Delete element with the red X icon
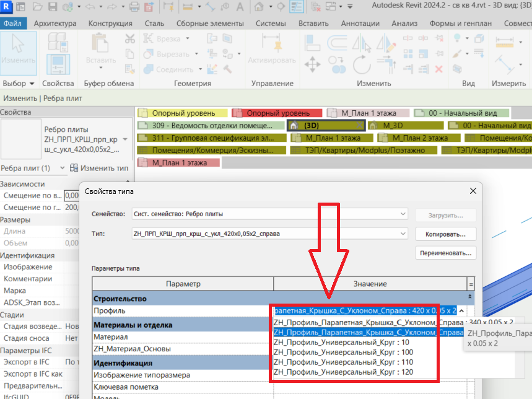This screenshot has height=399, width=532. point(439,69)
